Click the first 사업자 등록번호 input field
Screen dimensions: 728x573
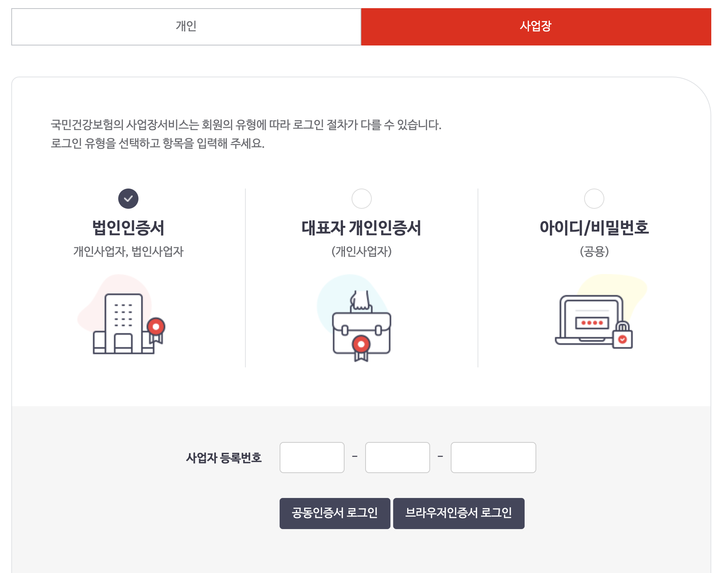coord(312,458)
